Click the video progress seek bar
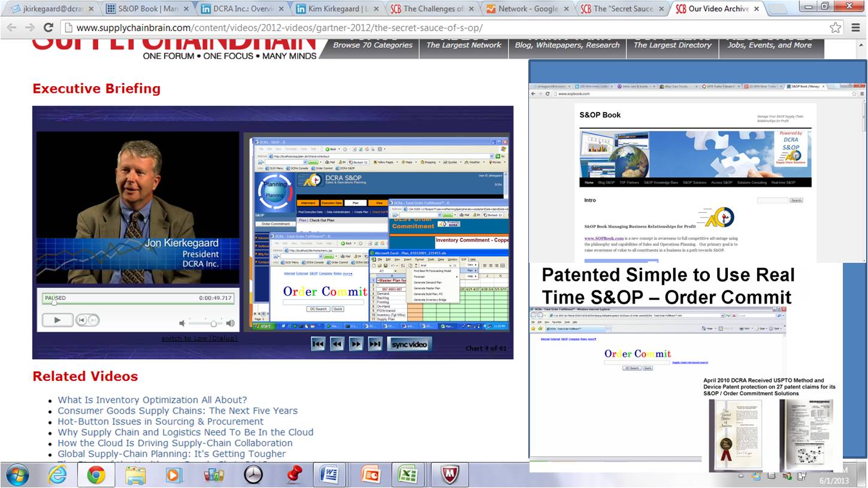This screenshot has width=868, height=488. click(138, 303)
